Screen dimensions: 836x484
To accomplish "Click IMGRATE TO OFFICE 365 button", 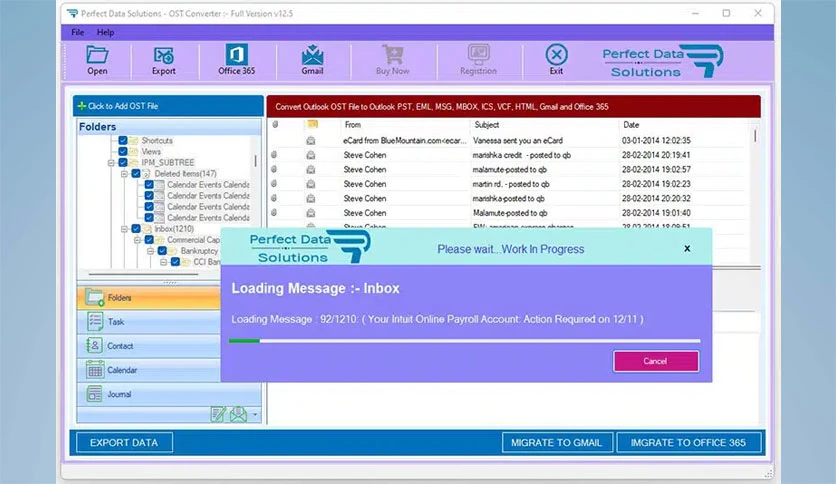I will click(688, 442).
